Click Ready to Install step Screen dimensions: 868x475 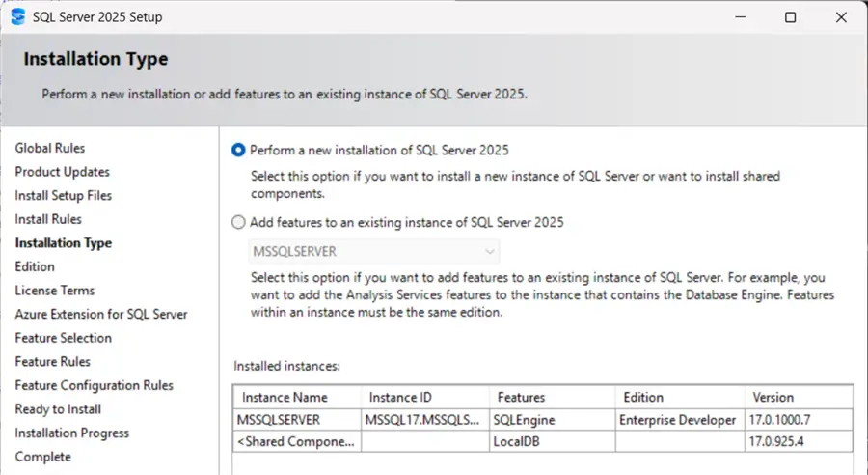58,409
